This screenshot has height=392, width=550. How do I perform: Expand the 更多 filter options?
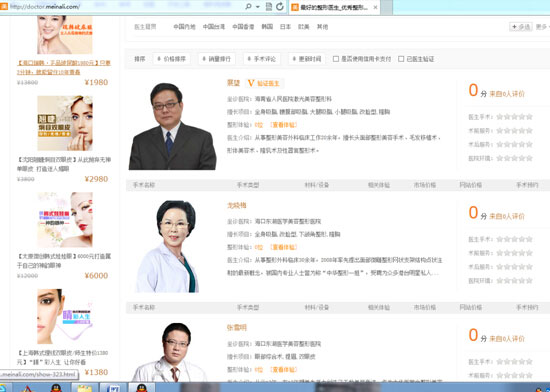(x=542, y=27)
